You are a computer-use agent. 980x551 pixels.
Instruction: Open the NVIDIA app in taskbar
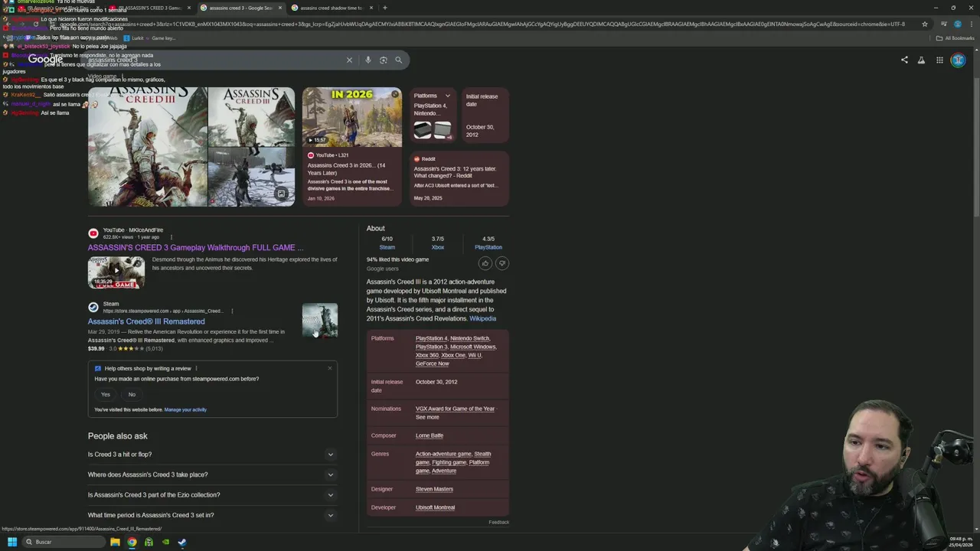tap(165, 542)
